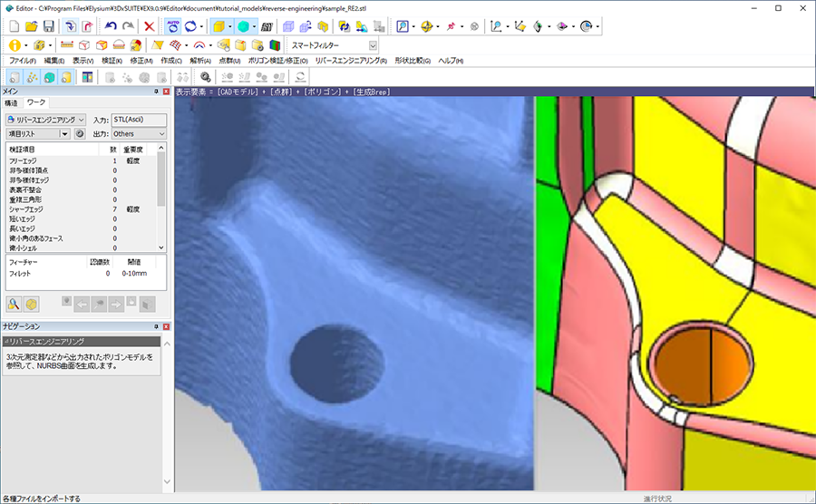Screen dimensions: 816x504
Task: Open the 検証 menu
Action: tap(112, 61)
